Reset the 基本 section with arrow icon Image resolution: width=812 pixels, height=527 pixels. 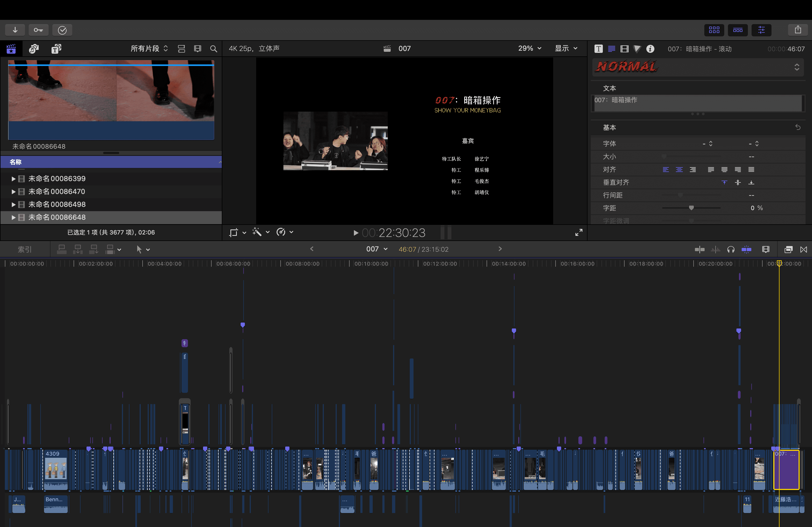[x=798, y=127]
